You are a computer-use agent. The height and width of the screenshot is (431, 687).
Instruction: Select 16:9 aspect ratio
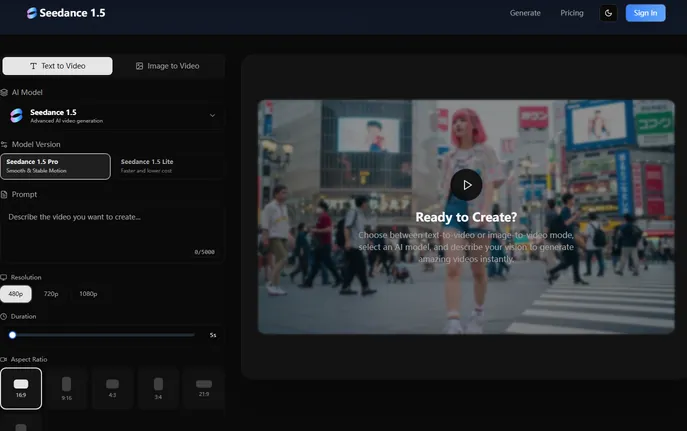[x=21, y=389]
